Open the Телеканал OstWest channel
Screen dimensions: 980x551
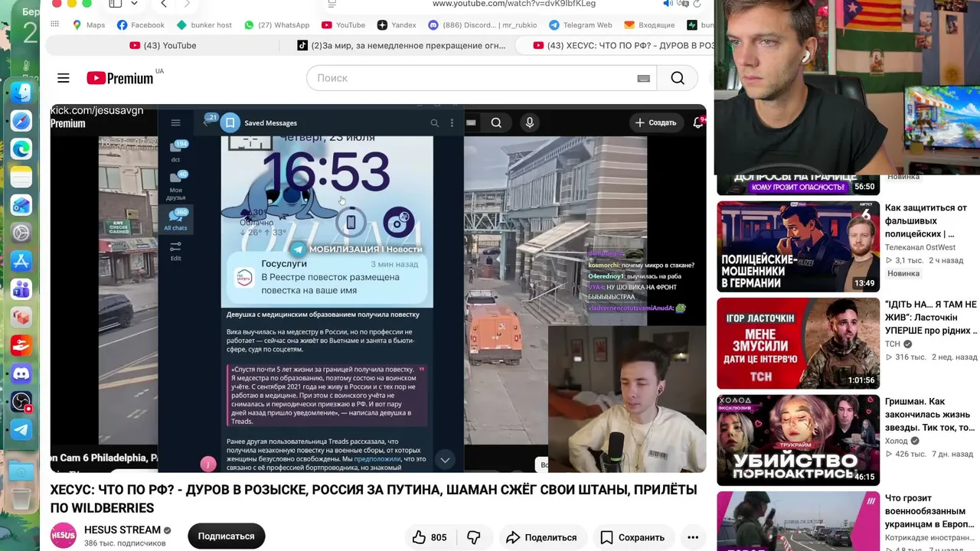(920, 247)
